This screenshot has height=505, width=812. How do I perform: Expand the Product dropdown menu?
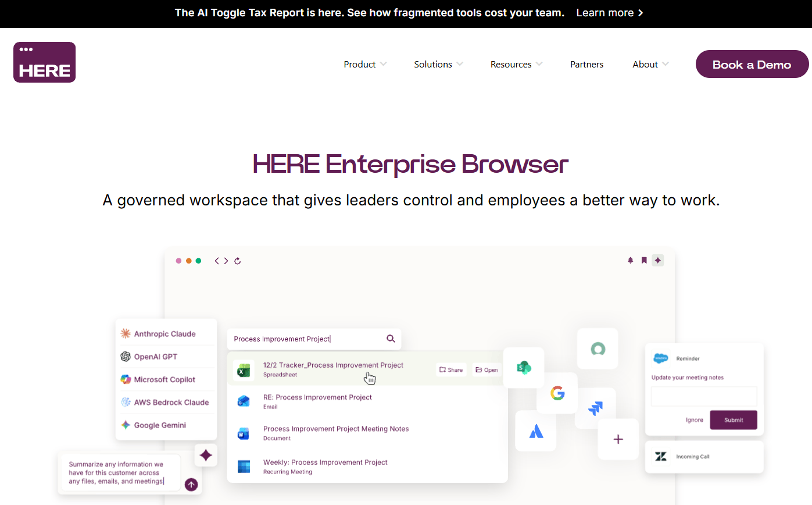click(x=365, y=65)
